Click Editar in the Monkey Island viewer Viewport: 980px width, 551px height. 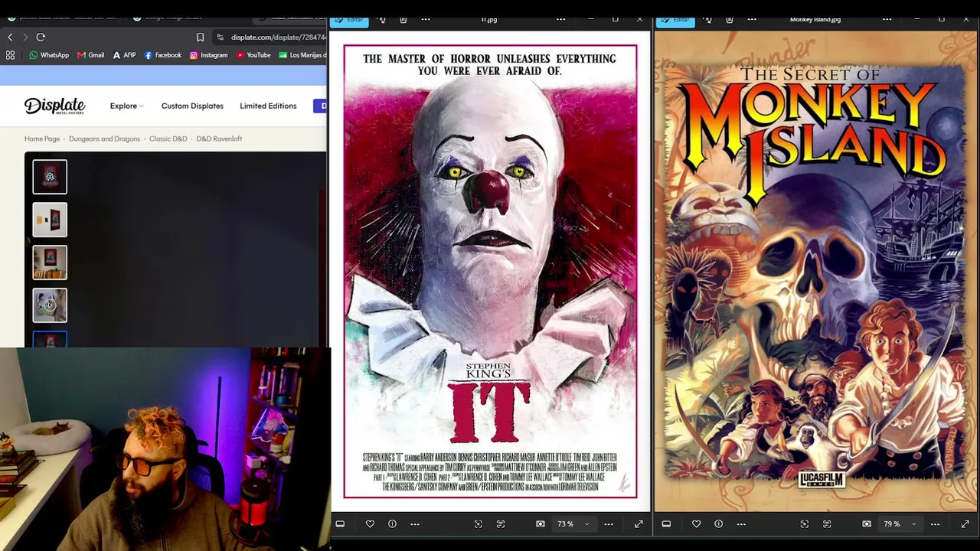pyautogui.click(x=676, y=20)
